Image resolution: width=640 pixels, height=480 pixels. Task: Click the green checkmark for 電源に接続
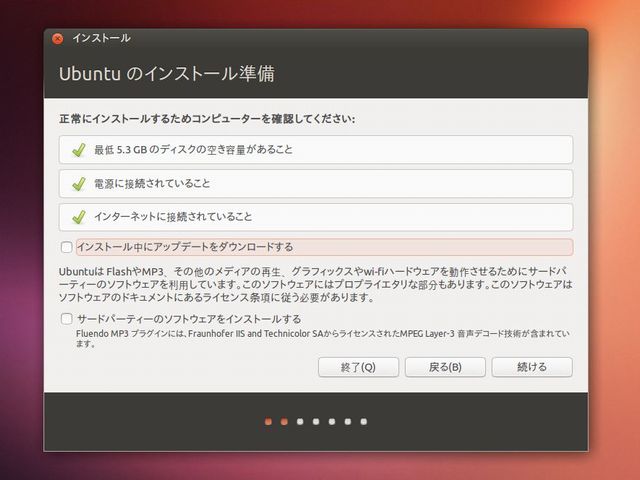(x=79, y=184)
